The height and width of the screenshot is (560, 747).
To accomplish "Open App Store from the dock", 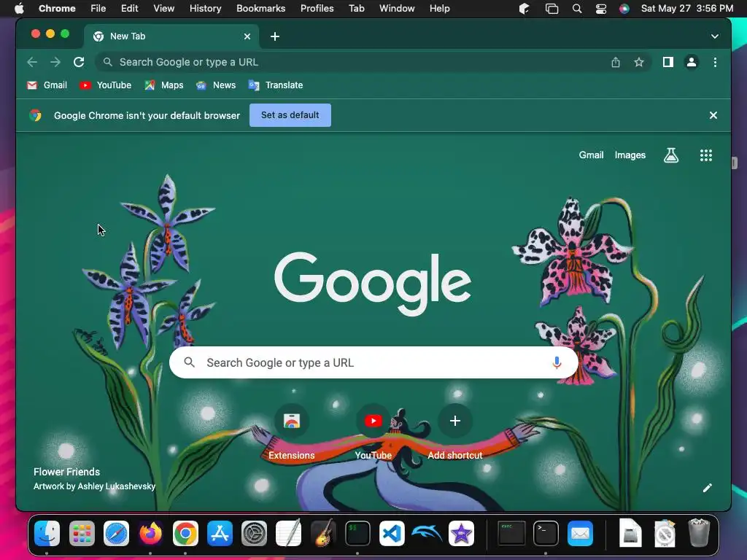I will click(x=220, y=533).
